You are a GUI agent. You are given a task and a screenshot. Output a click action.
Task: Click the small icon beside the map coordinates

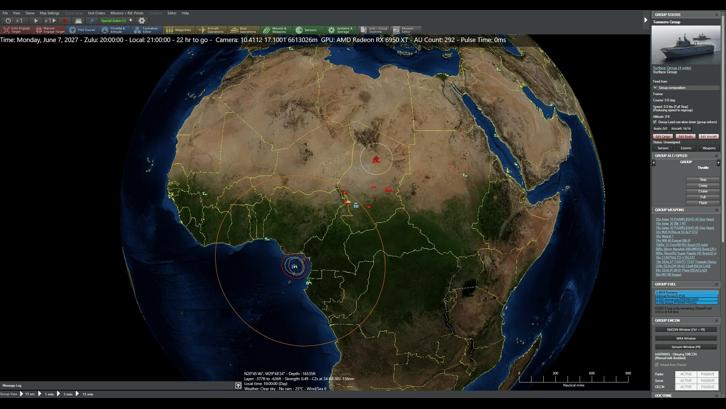point(238,385)
